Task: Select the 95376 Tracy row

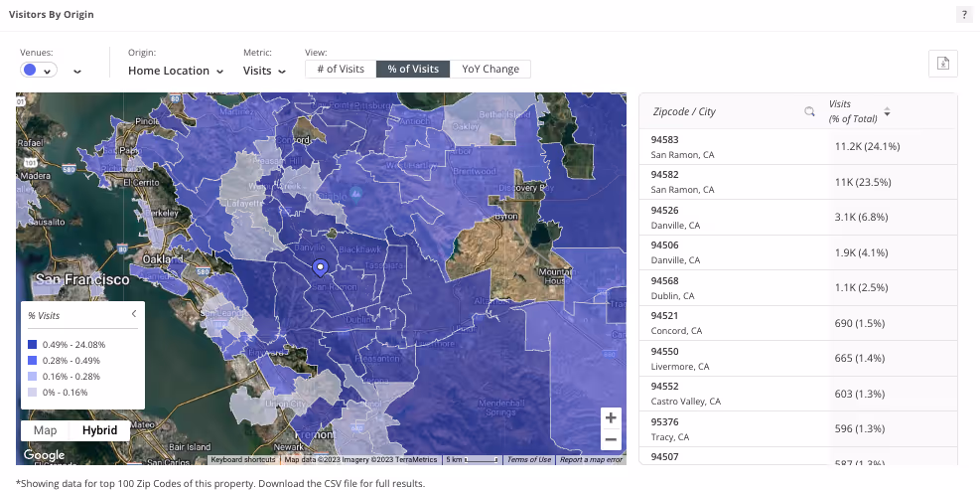Action: point(798,429)
